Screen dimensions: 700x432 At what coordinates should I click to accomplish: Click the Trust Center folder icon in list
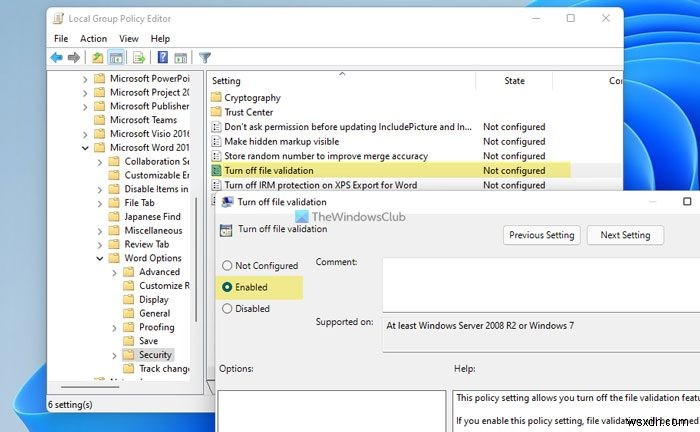pyautogui.click(x=216, y=112)
